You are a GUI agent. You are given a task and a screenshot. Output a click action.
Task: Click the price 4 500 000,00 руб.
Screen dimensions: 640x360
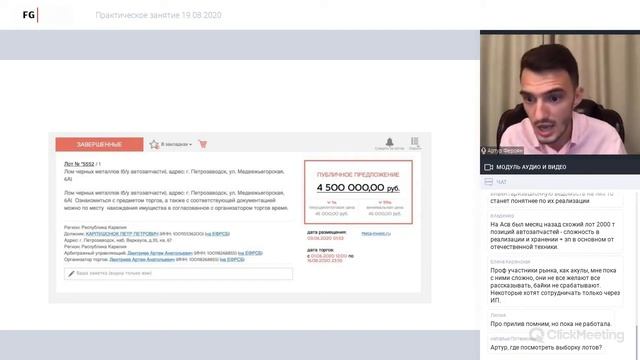pyautogui.click(x=358, y=188)
